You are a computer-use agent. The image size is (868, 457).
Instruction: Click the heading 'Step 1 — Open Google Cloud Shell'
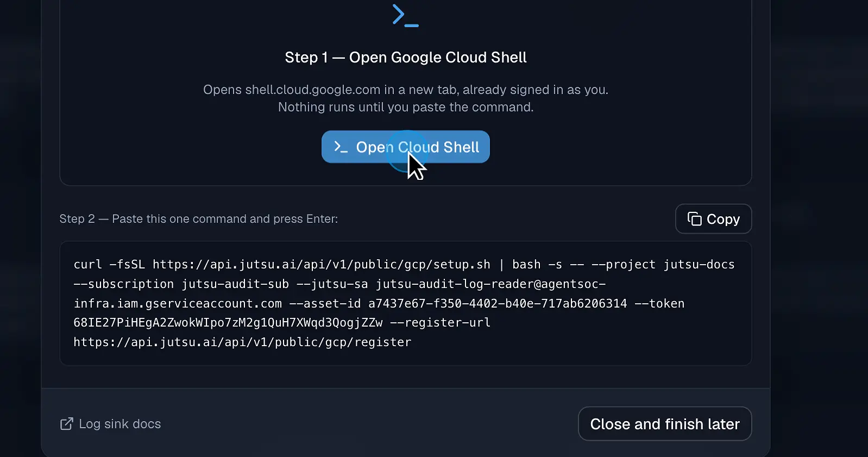click(x=405, y=58)
